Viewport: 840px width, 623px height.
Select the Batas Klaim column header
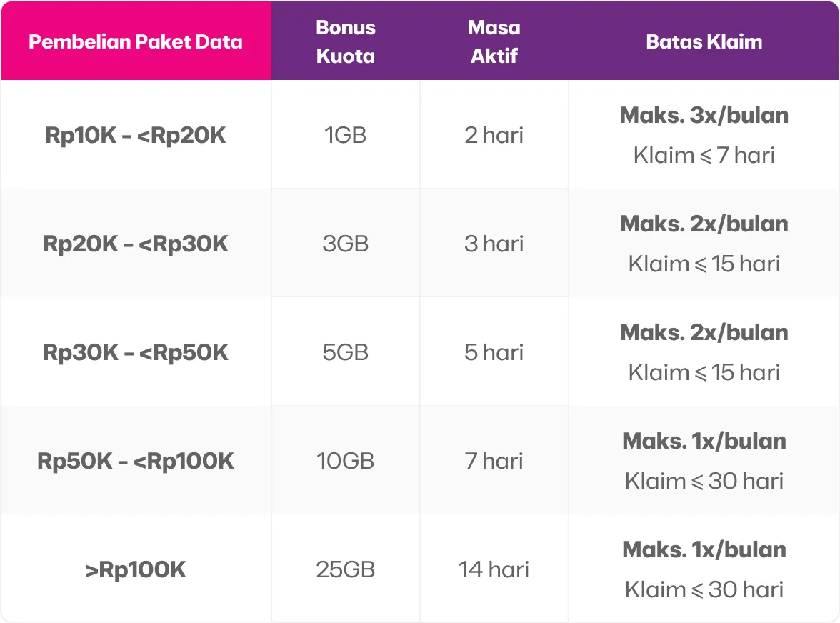704,41
